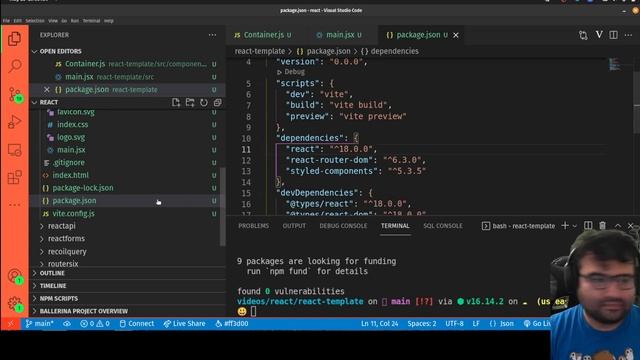Click the explorer file tree scrollbar
The width and height of the screenshot is (640, 360).
coord(223,207)
